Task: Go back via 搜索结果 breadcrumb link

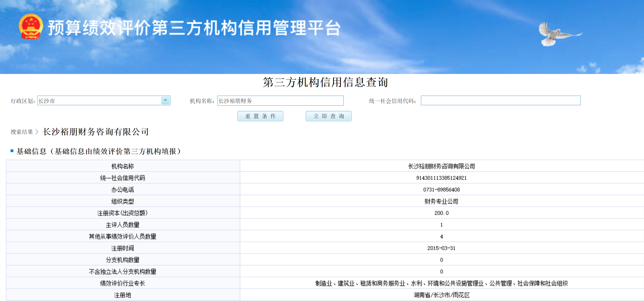Action: tap(22, 132)
